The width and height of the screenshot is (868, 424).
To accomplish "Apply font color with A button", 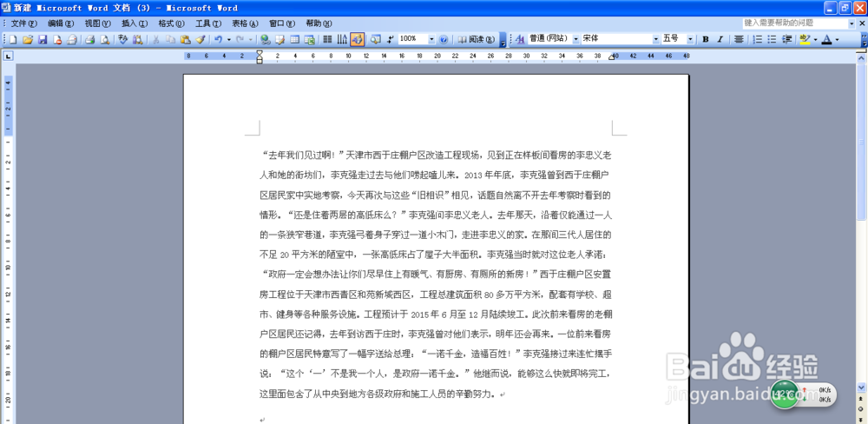I will (827, 39).
